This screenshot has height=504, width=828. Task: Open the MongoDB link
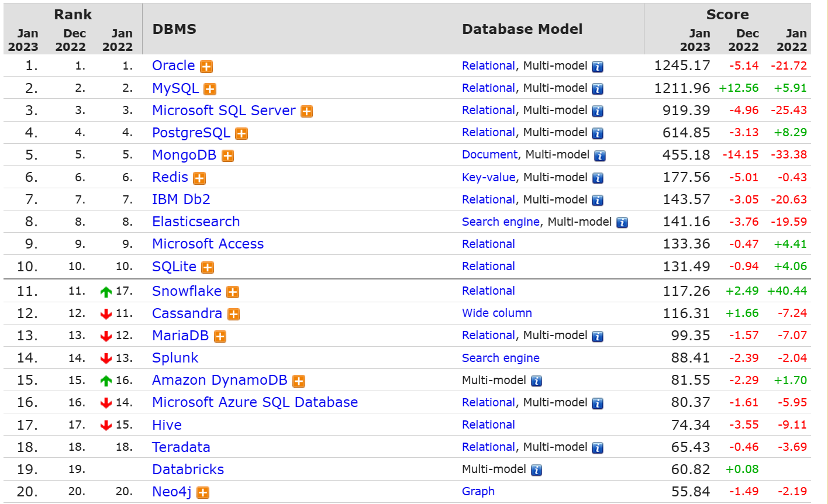184,155
